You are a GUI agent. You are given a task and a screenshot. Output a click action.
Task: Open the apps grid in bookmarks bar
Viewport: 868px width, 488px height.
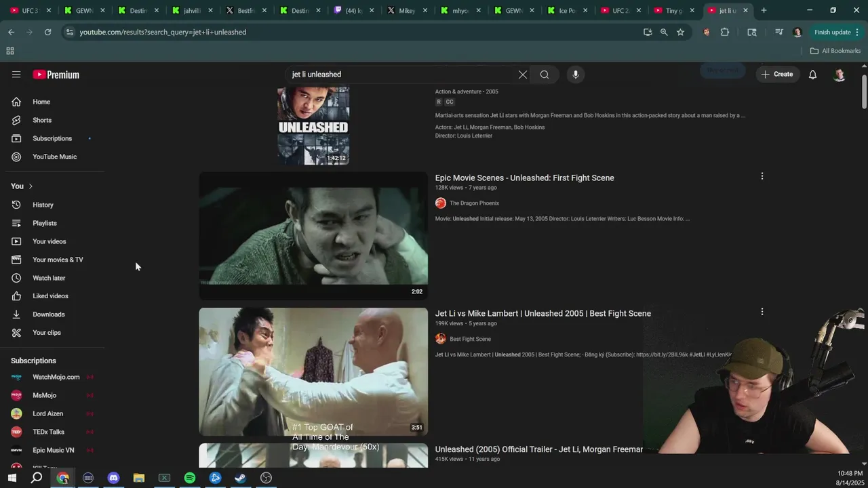point(10,51)
